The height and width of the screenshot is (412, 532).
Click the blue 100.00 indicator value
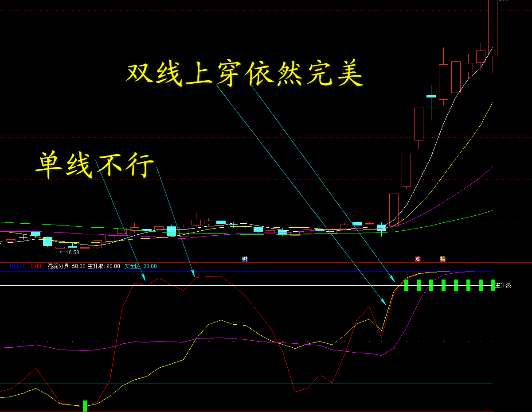[17, 266]
